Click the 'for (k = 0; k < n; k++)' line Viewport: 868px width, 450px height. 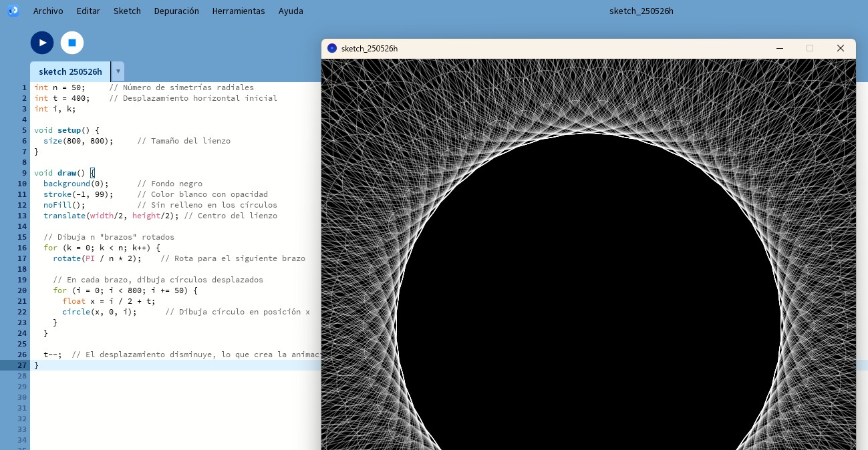(102, 248)
